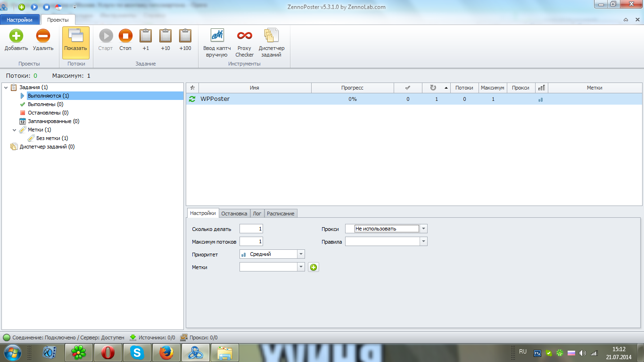Click the green Добавить project icon
This screenshot has width=644, height=362.
click(x=16, y=36)
